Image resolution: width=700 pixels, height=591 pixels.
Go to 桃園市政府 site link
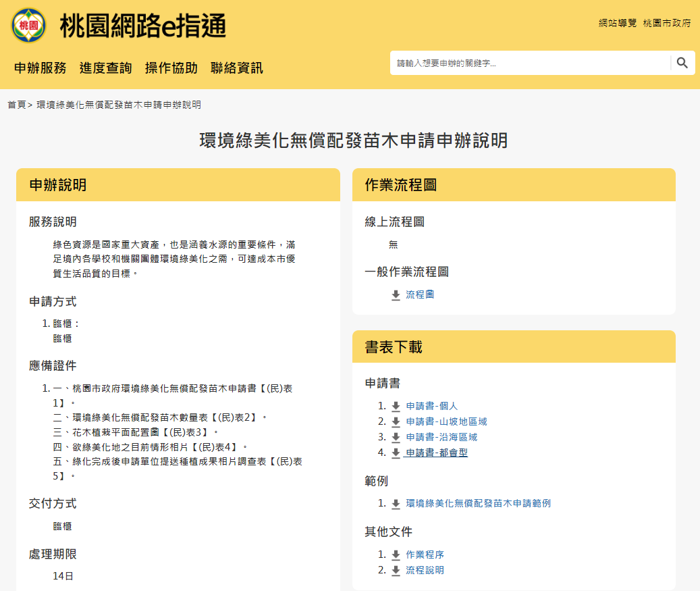point(667,23)
